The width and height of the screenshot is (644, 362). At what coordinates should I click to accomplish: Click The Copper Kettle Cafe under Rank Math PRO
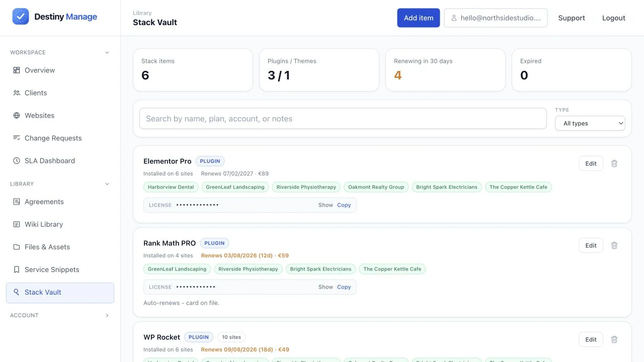392,269
